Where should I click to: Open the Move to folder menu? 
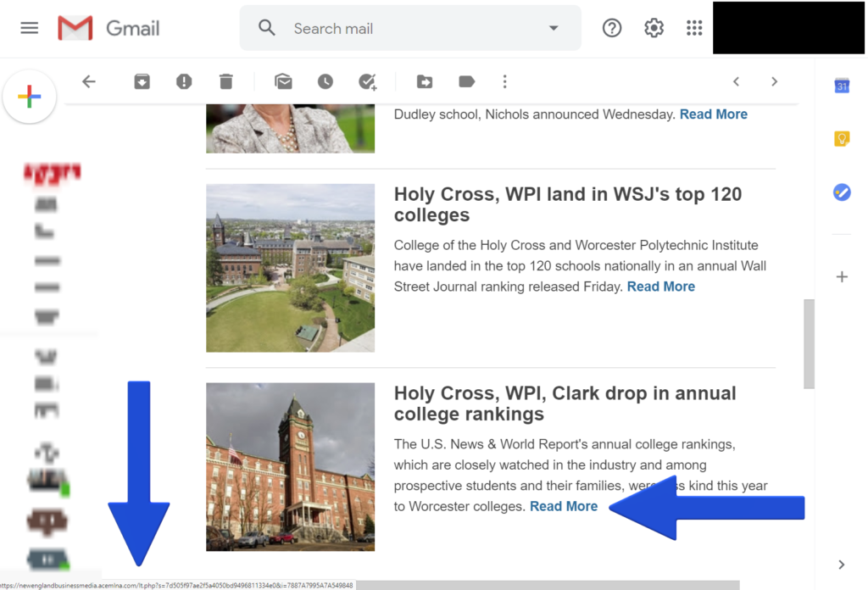coord(425,81)
